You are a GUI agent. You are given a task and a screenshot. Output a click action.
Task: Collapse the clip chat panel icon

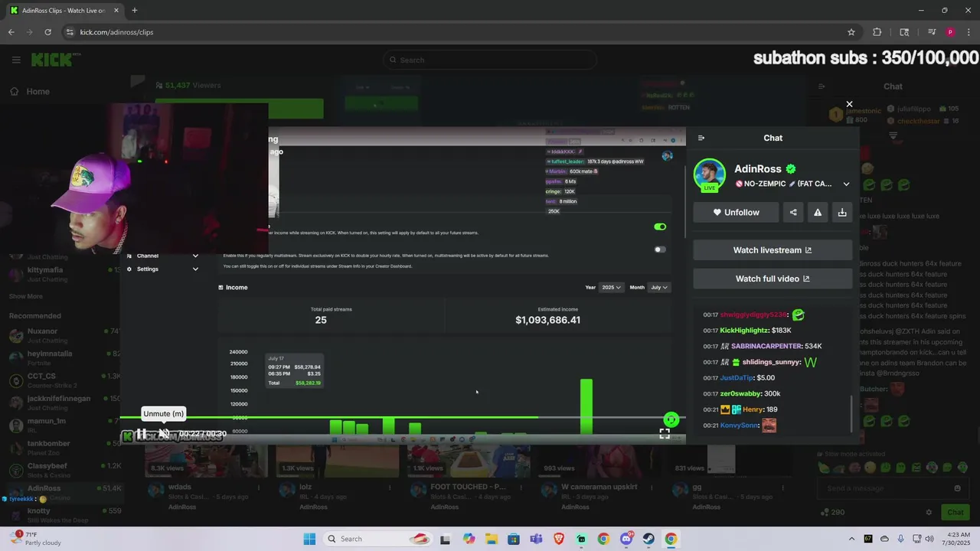point(701,138)
